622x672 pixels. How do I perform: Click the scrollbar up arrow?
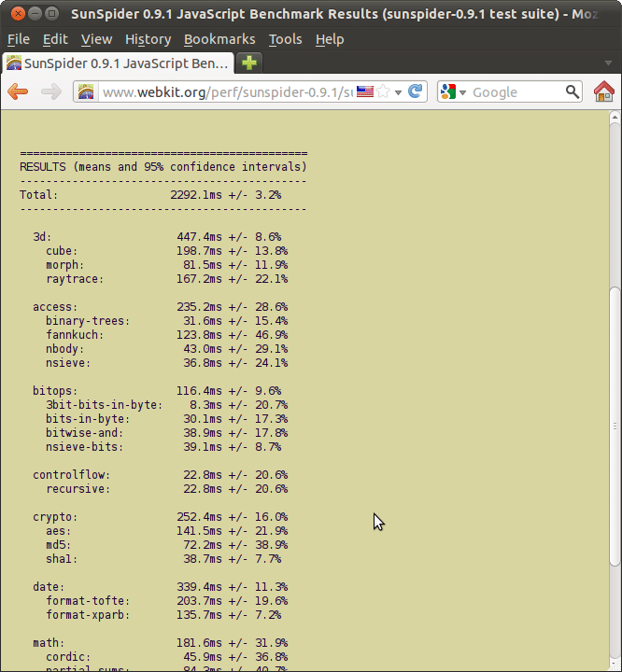[615, 117]
